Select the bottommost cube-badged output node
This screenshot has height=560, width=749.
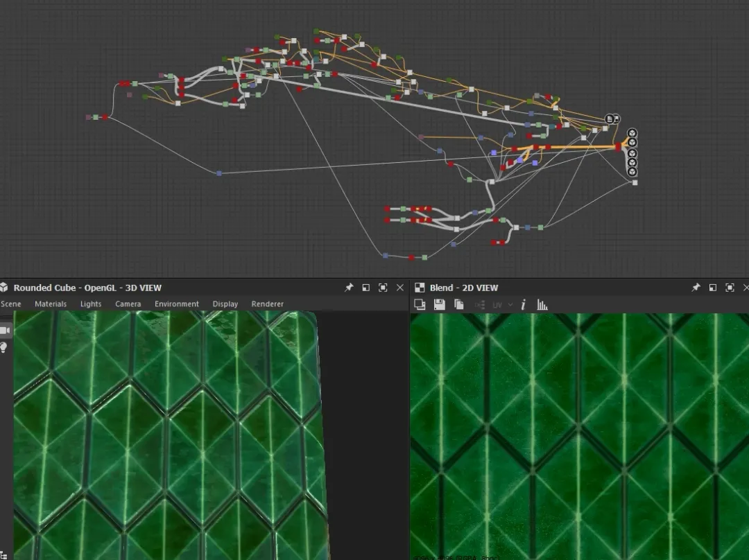click(x=632, y=172)
